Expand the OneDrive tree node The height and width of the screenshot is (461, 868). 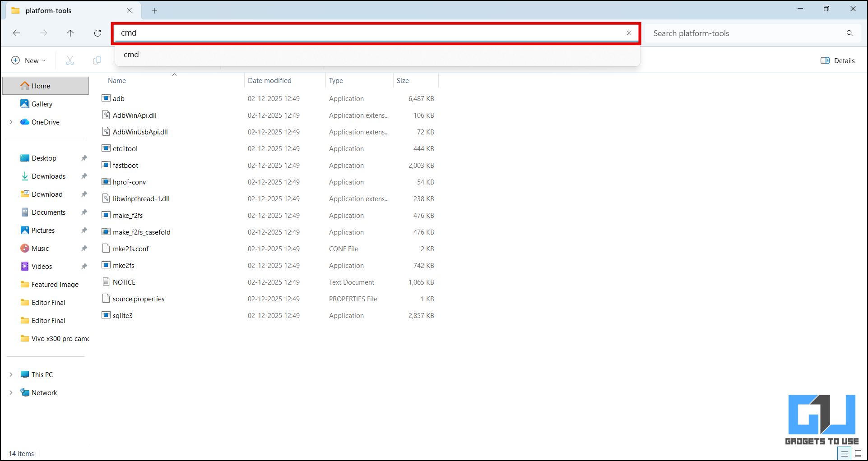11,122
